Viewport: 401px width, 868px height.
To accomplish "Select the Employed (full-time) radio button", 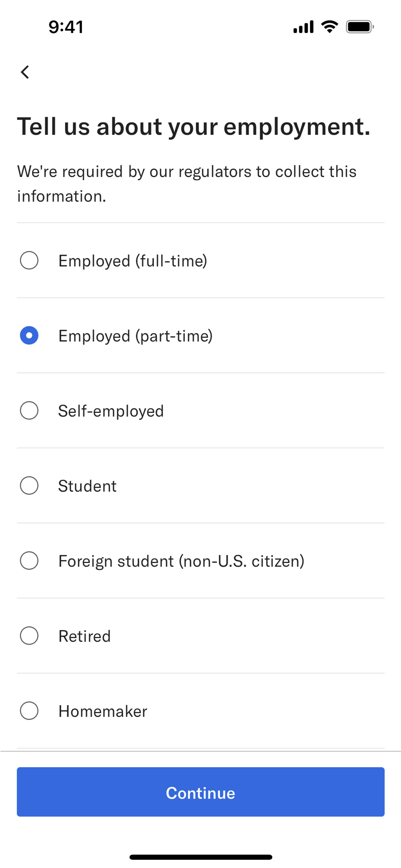I will (x=29, y=260).
